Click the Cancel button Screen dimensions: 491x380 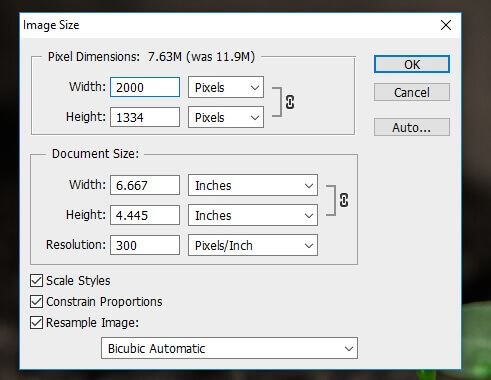tap(412, 92)
